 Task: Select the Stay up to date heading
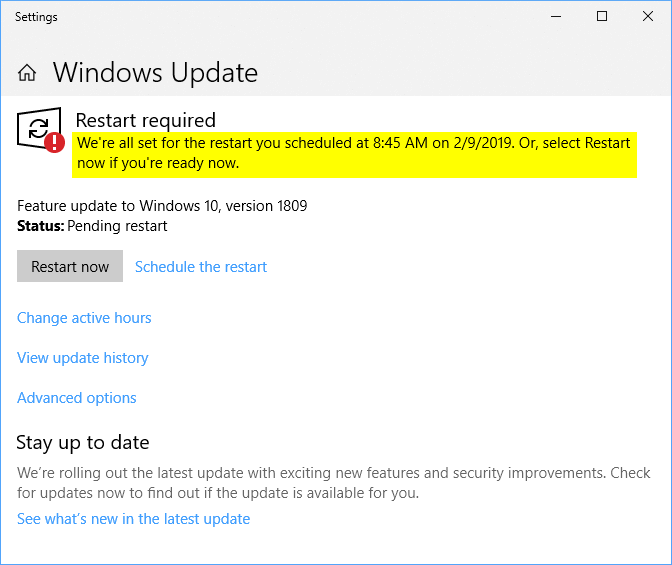pyautogui.click(x=83, y=443)
